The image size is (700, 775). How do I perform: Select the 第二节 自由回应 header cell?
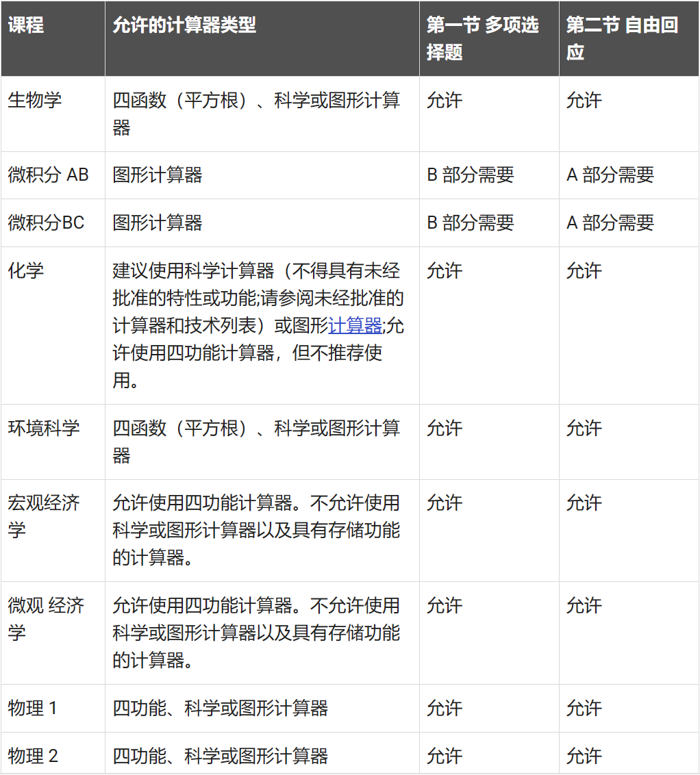coord(622,38)
